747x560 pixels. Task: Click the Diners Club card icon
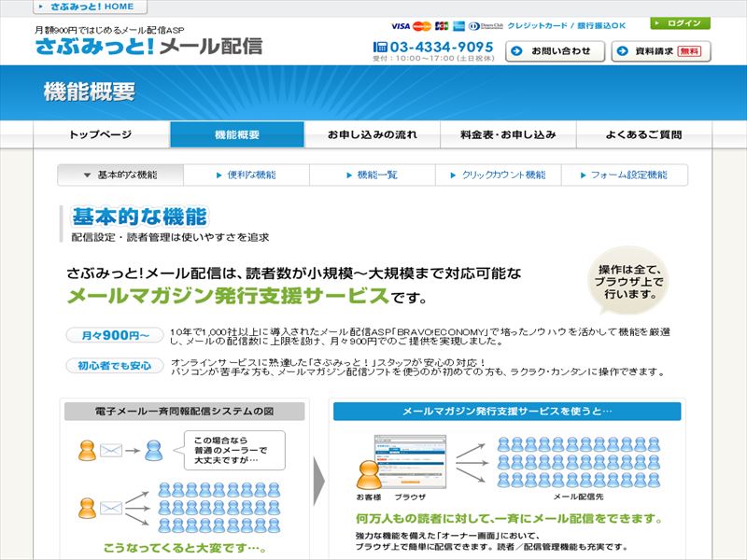(486, 26)
